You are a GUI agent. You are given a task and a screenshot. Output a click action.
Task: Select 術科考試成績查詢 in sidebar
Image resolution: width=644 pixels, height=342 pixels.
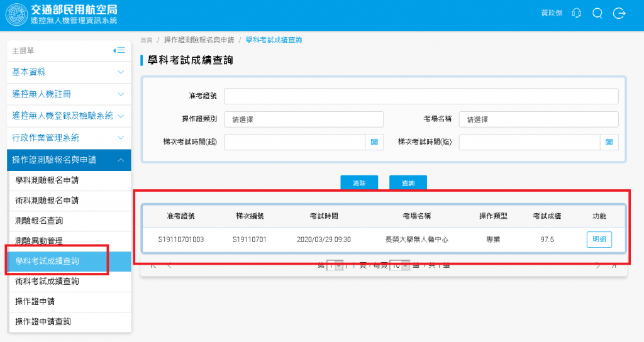[47, 282]
